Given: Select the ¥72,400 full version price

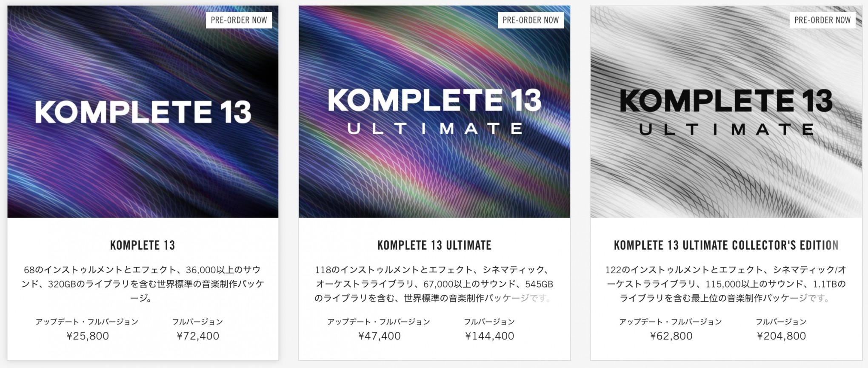Looking at the screenshot, I should (x=197, y=336).
